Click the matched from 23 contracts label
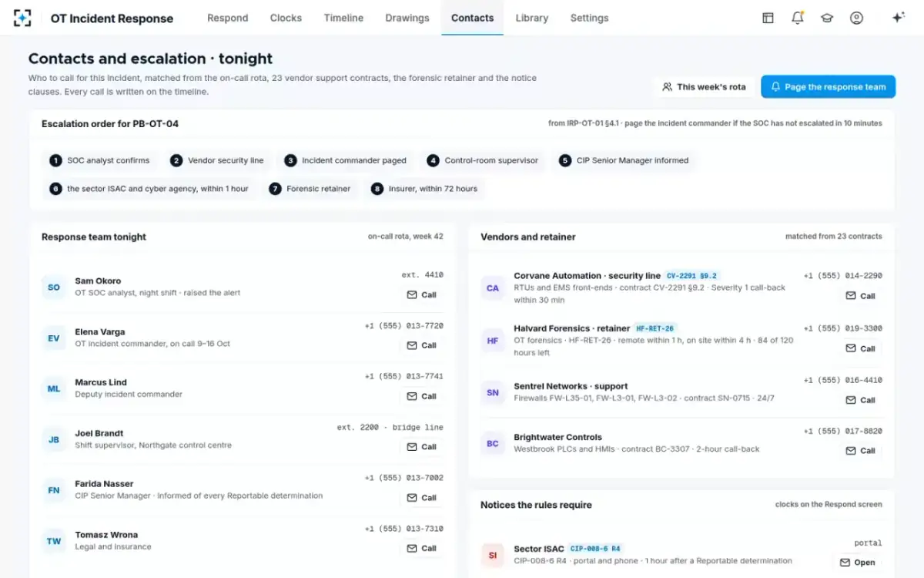Screen dimensions: 924x578 [x=834, y=237]
